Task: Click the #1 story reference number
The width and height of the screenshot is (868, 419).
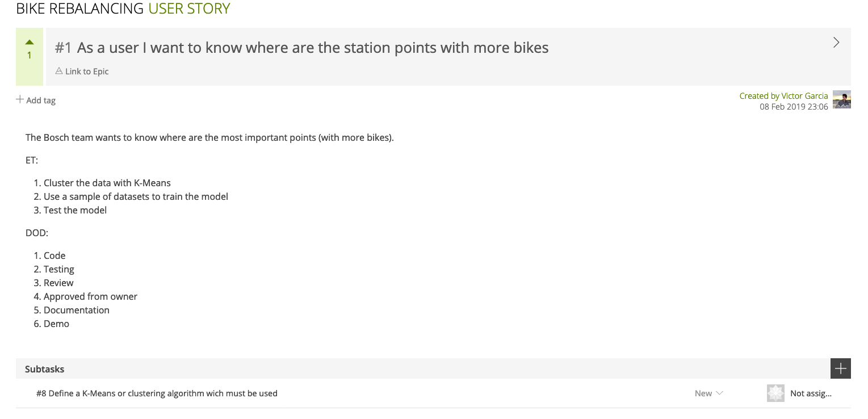Action: [63, 48]
